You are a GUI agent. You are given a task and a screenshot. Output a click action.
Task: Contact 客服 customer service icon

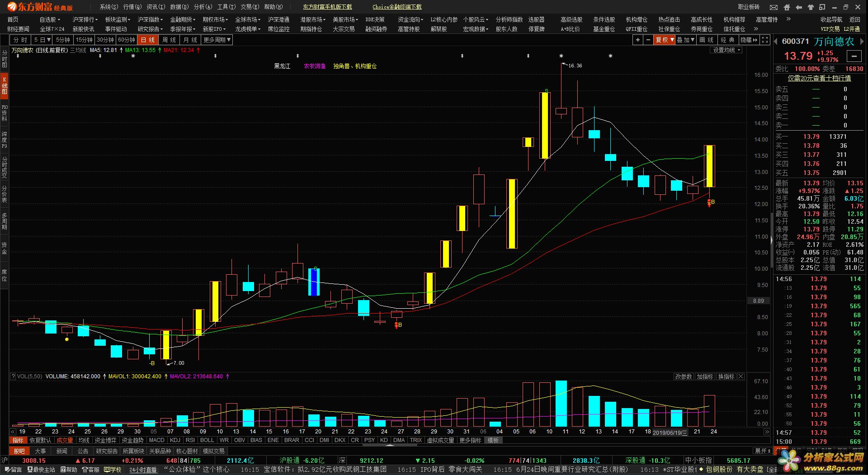tap(90, 470)
